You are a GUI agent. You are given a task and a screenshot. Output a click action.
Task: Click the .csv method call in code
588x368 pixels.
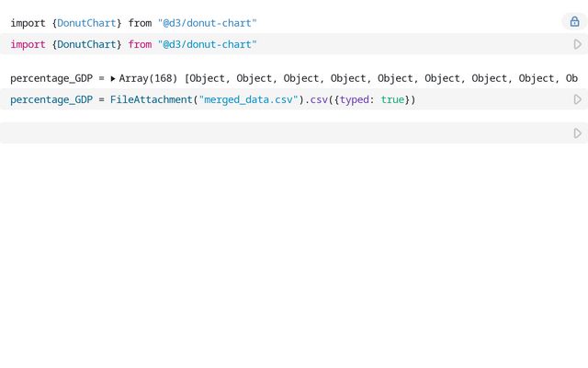[317, 100]
